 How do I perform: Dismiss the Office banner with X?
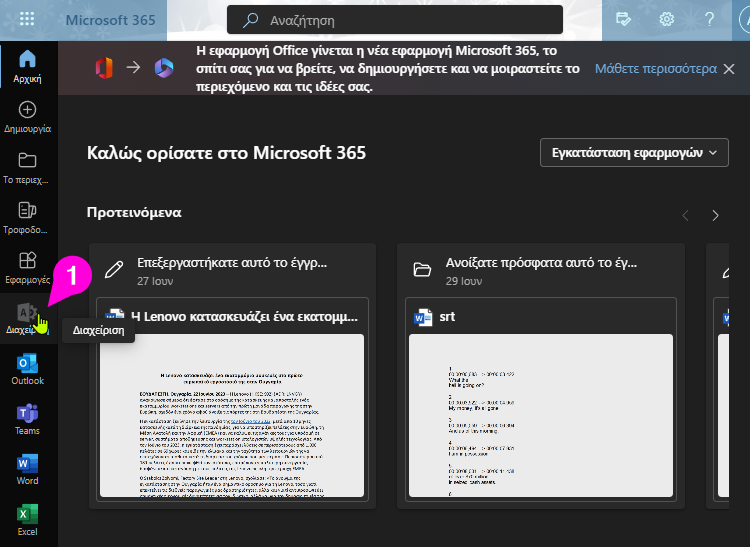pyautogui.click(x=729, y=69)
